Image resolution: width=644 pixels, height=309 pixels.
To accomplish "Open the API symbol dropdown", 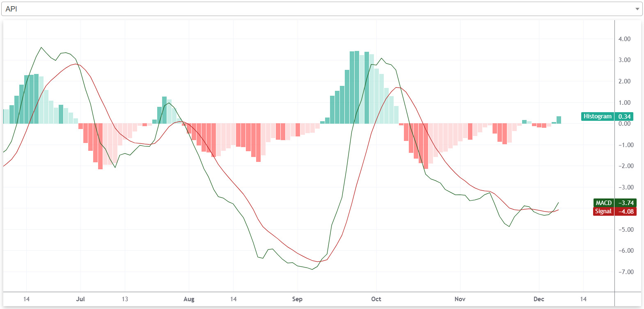I will (322, 9).
